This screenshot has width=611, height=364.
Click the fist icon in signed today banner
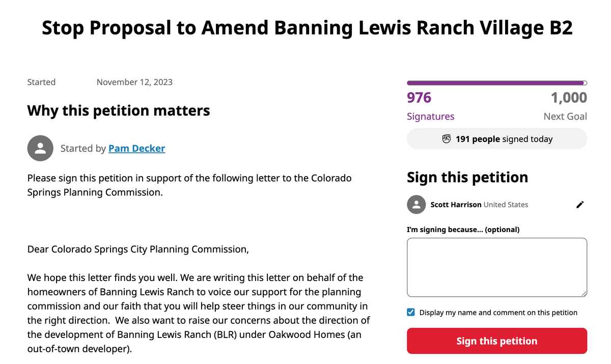[x=447, y=139]
